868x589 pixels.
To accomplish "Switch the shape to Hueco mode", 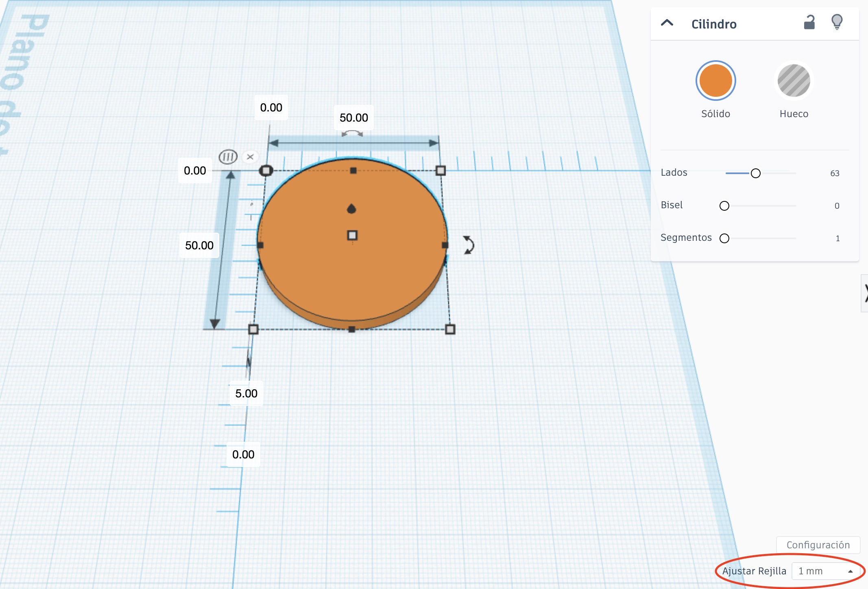I will pyautogui.click(x=794, y=81).
